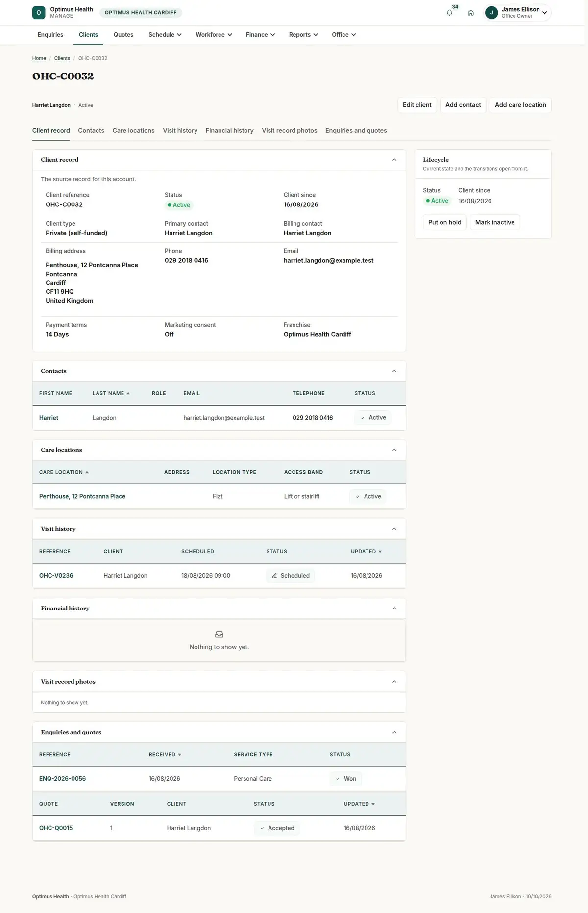The width and height of the screenshot is (588, 913).
Task: Collapse the Enquiries and quotes panel
Action: [394, 732]
